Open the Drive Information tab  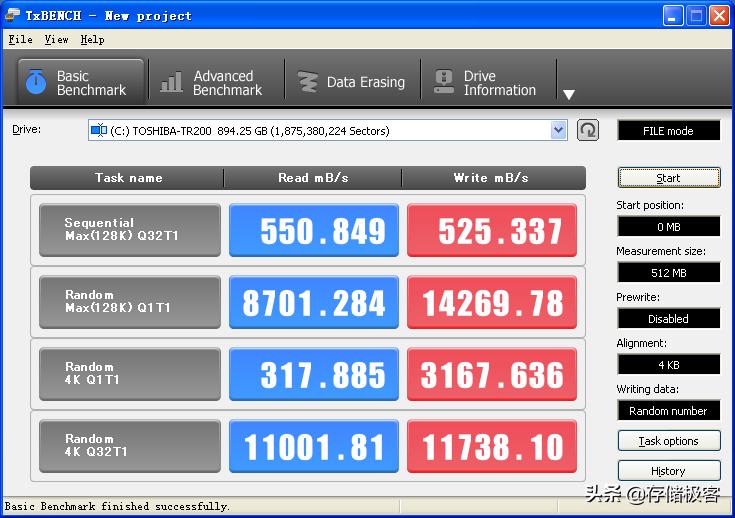point(488,82)
